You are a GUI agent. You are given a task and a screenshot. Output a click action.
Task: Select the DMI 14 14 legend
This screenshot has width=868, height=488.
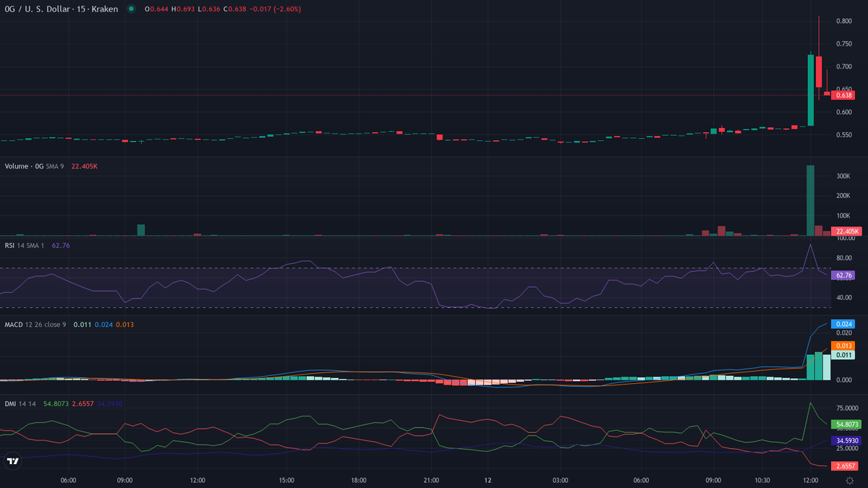[x=21, y=403]
